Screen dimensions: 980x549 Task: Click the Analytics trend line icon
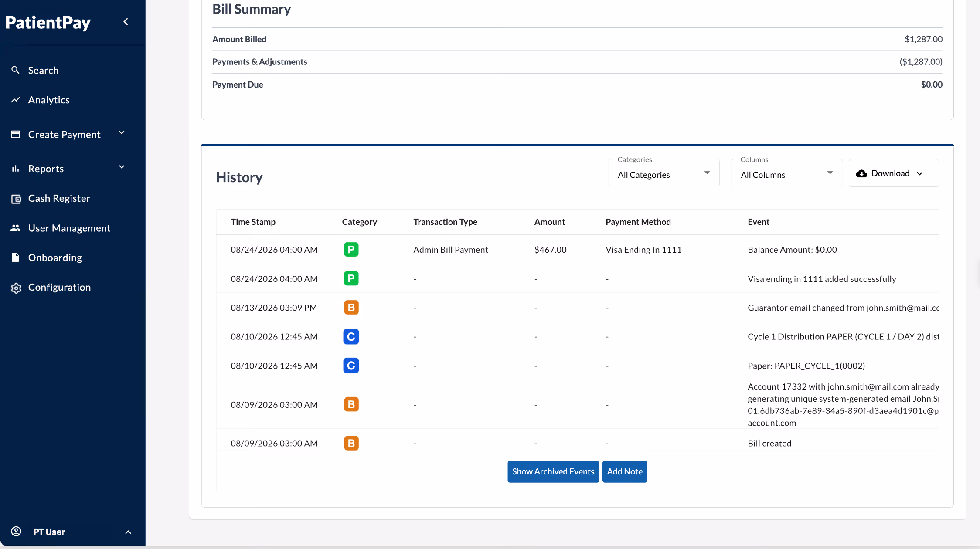pyautogui.click(x=15, y=100)
